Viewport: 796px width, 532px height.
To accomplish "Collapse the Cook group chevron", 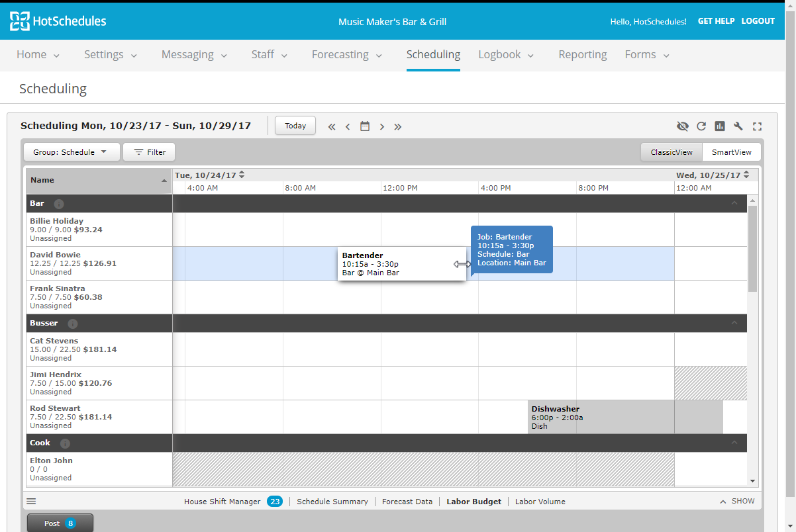I will pos(734,443).
